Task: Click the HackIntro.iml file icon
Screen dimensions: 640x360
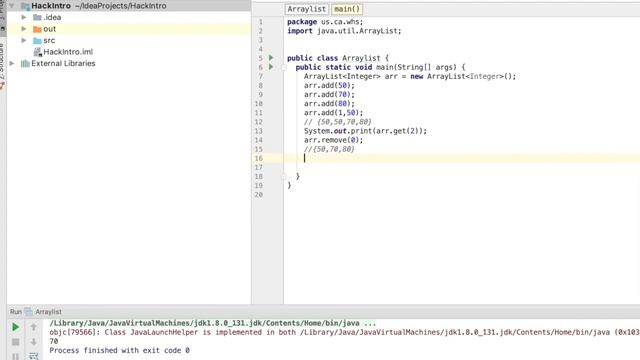Action: coord(38,52)
